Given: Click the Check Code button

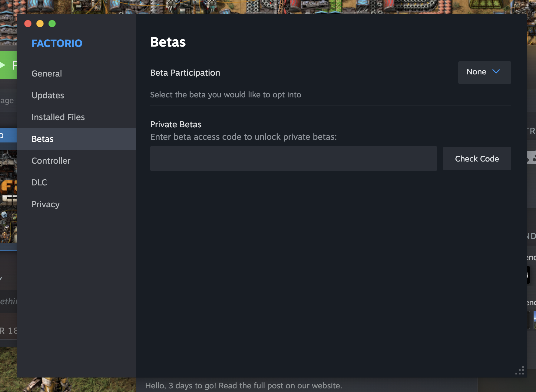Looking at the screenshot, I should pos(477,158).
